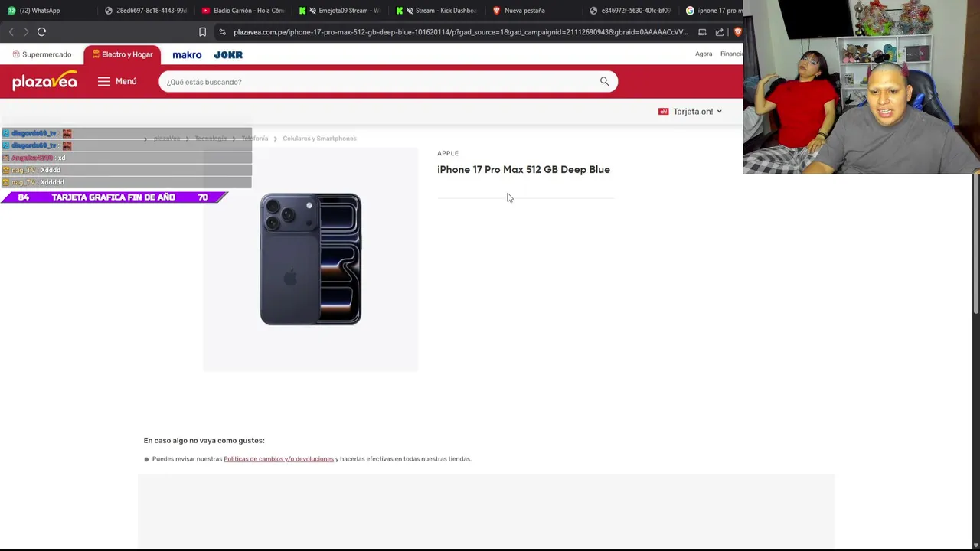Open Celulares y Smartphones breadcrumb
The height and width of the screenshot is (551, 980).
click(x=319, y=139)
